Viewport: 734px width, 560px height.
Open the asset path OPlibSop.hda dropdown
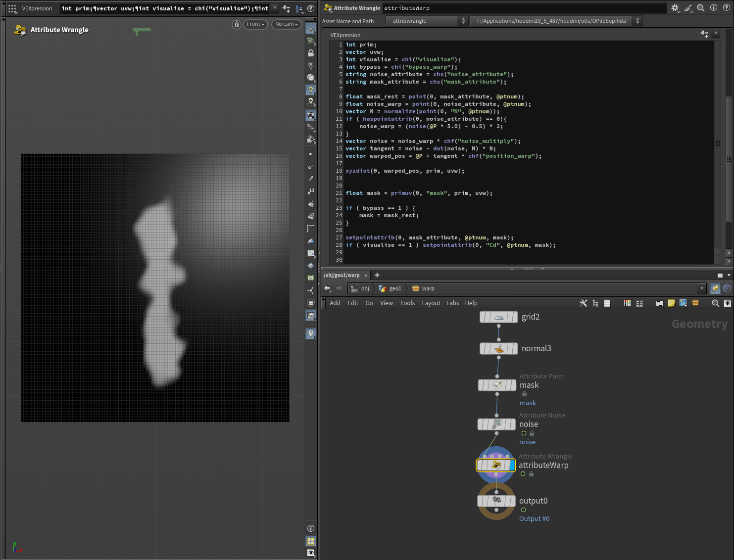556,21
